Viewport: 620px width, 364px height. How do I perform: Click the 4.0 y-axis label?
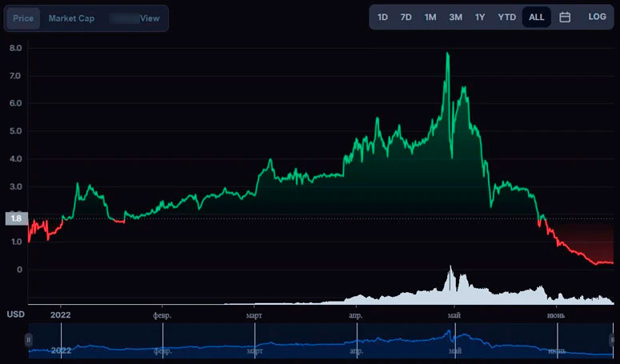click(16, 159)
